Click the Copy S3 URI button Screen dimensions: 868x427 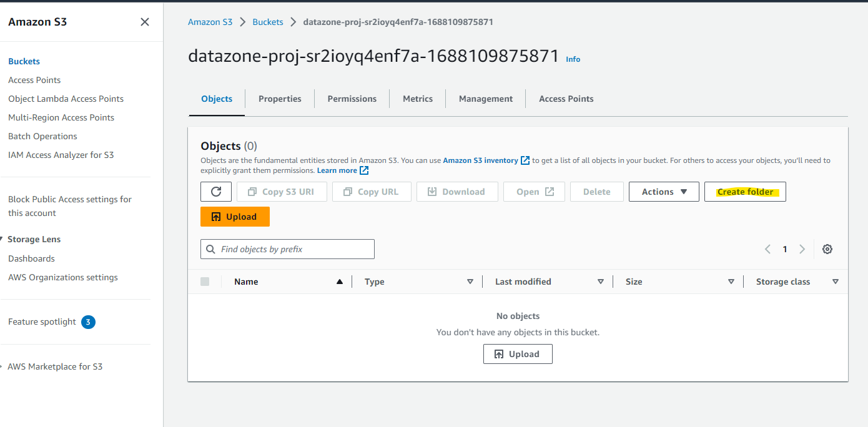click(282, 192)
